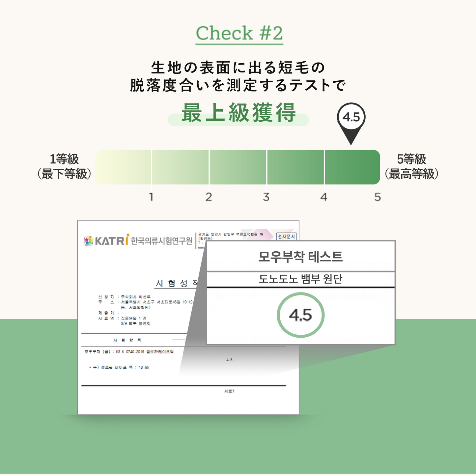This screenshot has width=476, height=476.
Task: Select the Check #2 heading
Action: coord(239,33)
